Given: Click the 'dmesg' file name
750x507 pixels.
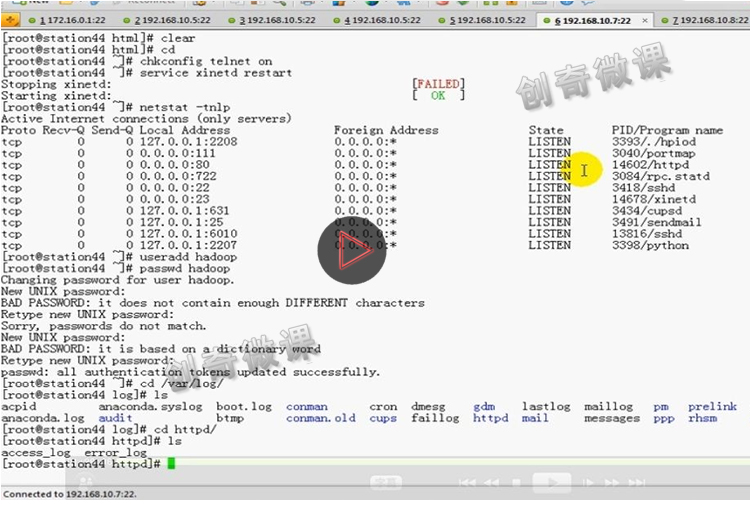Looking at the screenshot, I should [x=428, y=407].
